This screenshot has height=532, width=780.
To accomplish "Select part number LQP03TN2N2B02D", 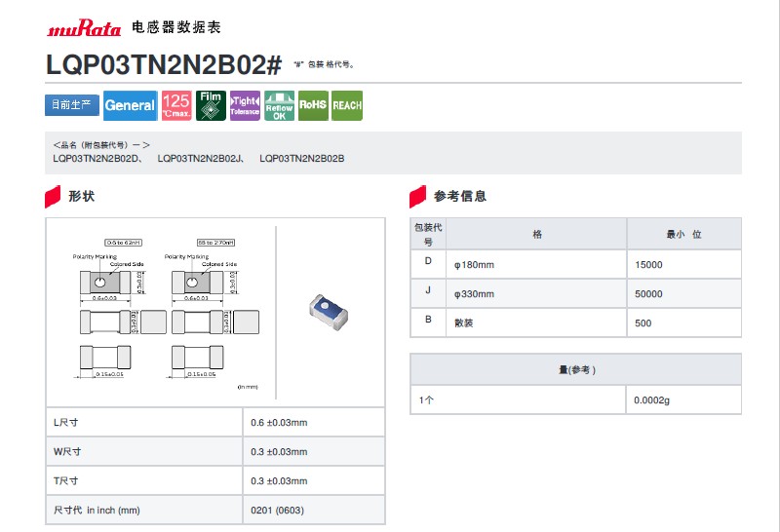I will (x=95, y=159).
